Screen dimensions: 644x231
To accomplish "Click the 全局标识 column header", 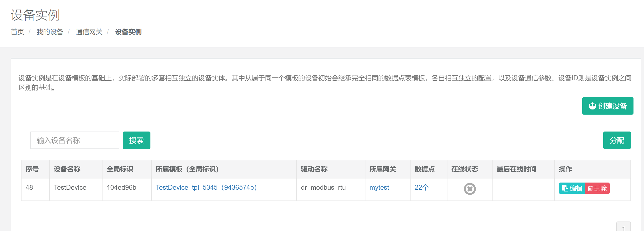I will point(120,169).
